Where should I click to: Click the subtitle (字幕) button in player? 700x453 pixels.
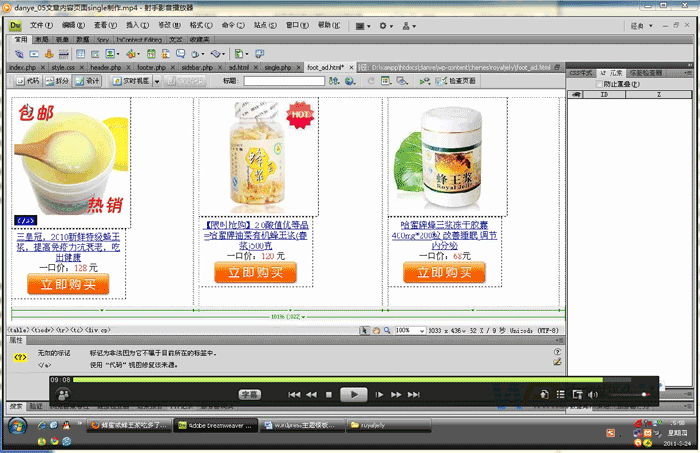tap(250, 395)
